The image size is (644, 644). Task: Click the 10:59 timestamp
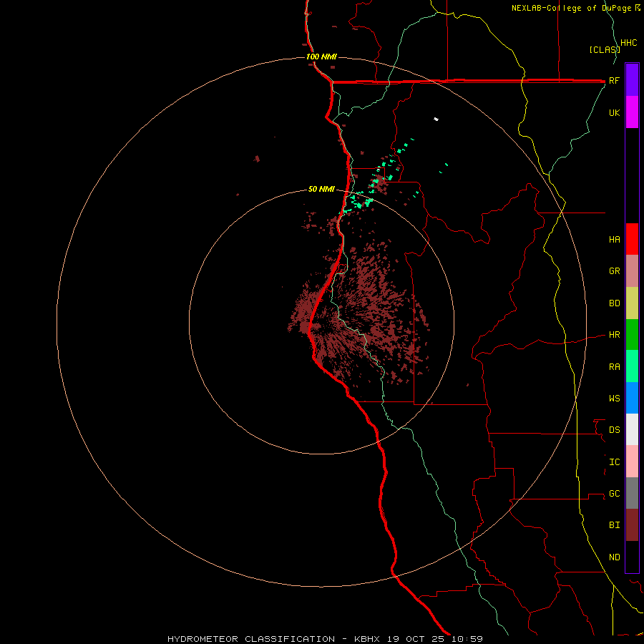(467, 639)
